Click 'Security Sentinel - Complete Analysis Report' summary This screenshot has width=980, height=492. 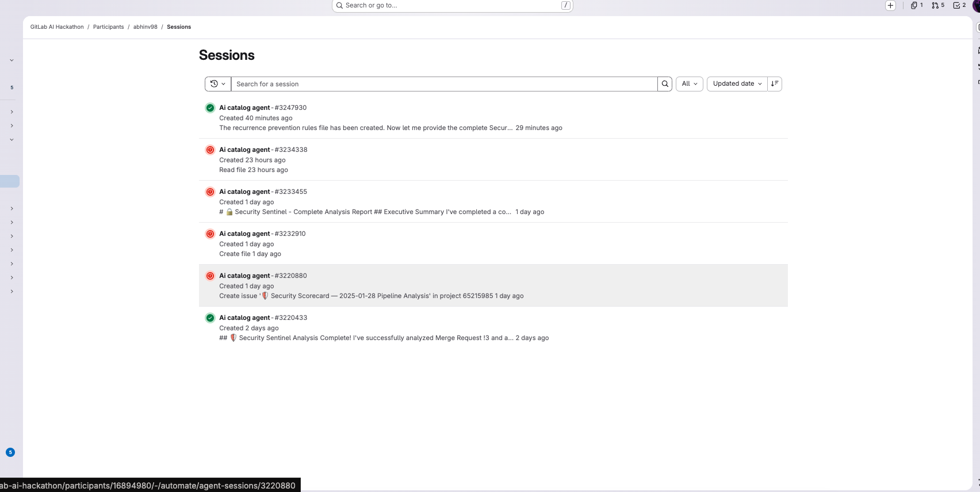pyautogui.click(x=365, y=212)
